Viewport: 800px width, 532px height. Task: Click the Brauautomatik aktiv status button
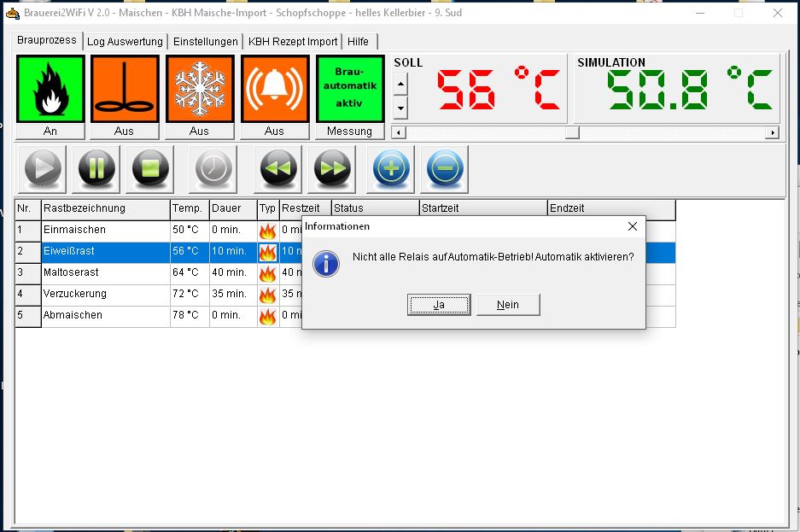[349, 90]
